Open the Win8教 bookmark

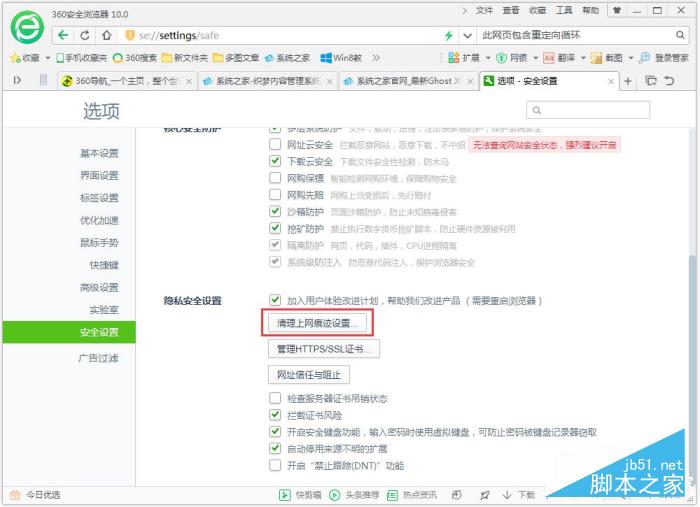coord(341,58)
